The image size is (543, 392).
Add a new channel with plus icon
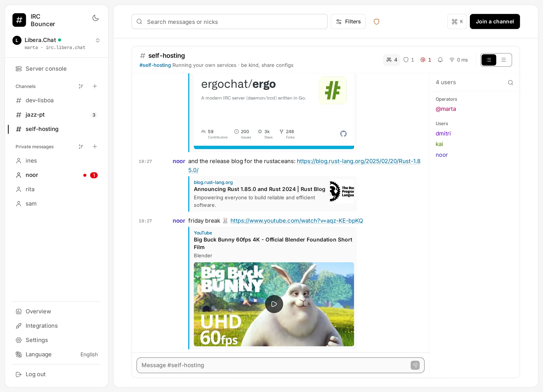tap(95, 86)
